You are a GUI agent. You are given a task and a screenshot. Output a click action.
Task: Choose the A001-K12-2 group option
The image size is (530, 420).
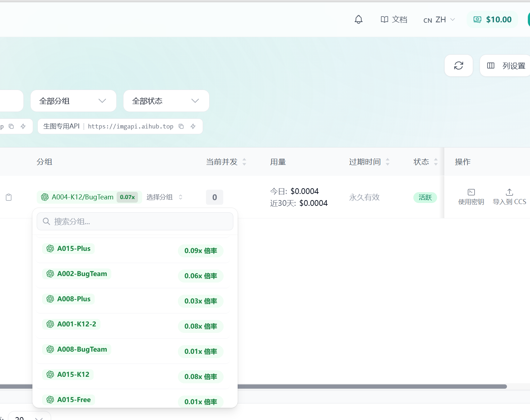(133, 326)
